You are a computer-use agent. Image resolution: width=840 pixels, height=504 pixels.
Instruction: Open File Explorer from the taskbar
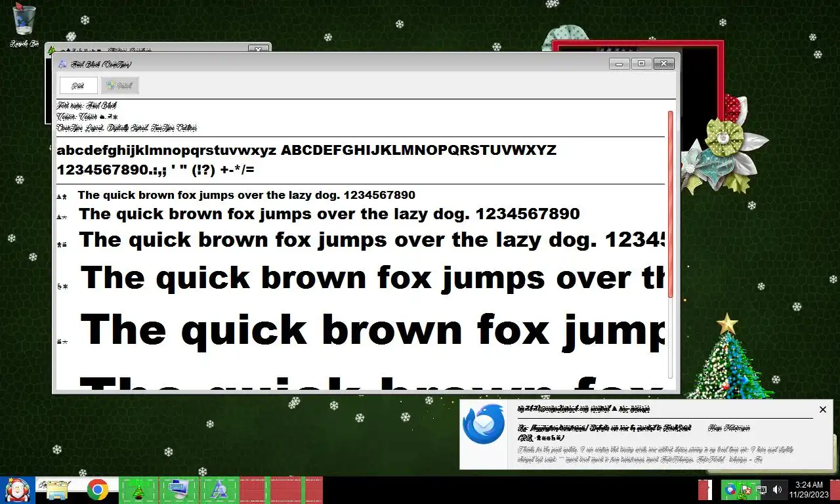point(57,490)
